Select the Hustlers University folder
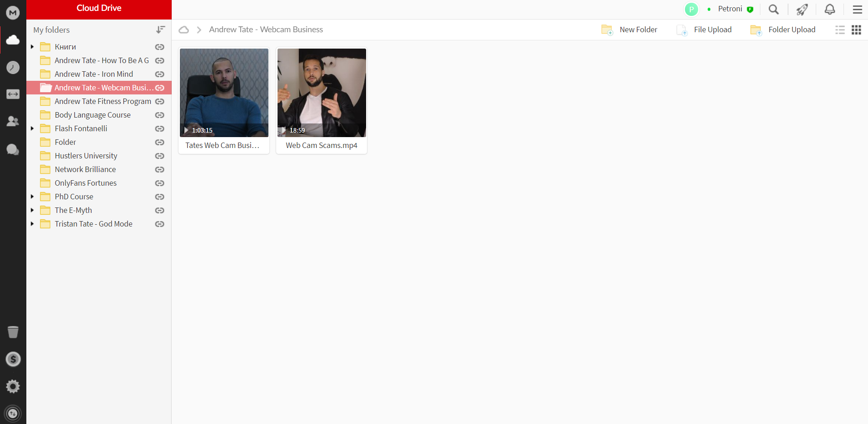The height and width of the screenshot is (424, 868). (99, 156)
